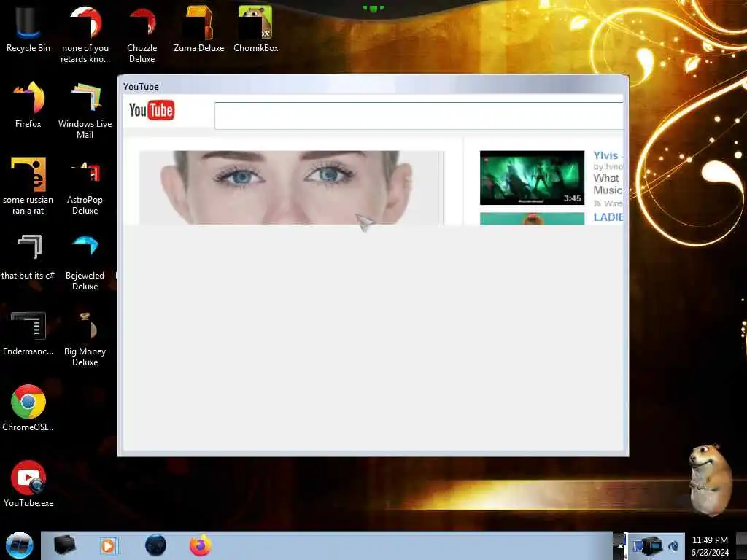This screenshot has height=560, width=747.
Task: Open the media player taskbar icon
Action: pyautogui.click(x=109, y=545)
